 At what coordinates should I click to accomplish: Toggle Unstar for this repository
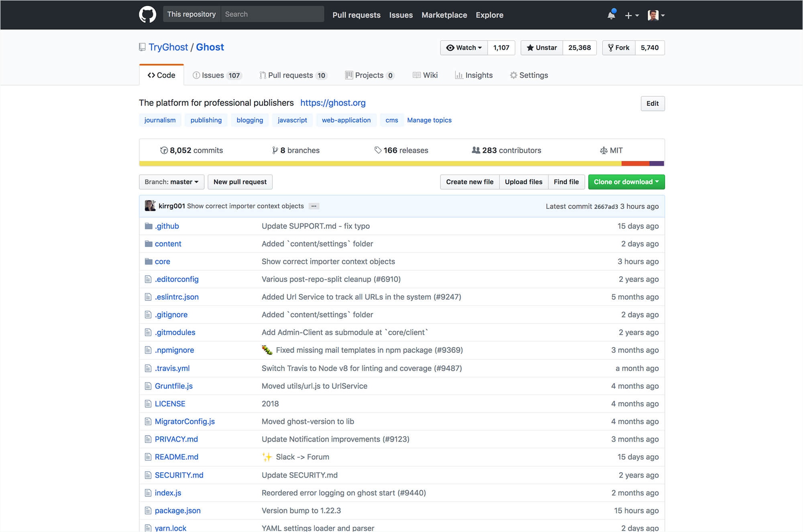tap(542, 47)
